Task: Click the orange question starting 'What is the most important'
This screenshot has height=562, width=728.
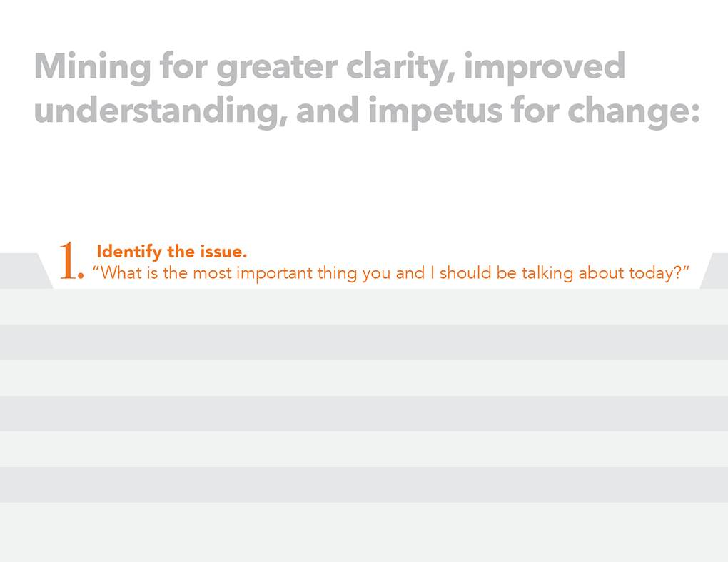Action: pyautogui.click(x=395, y=274)
